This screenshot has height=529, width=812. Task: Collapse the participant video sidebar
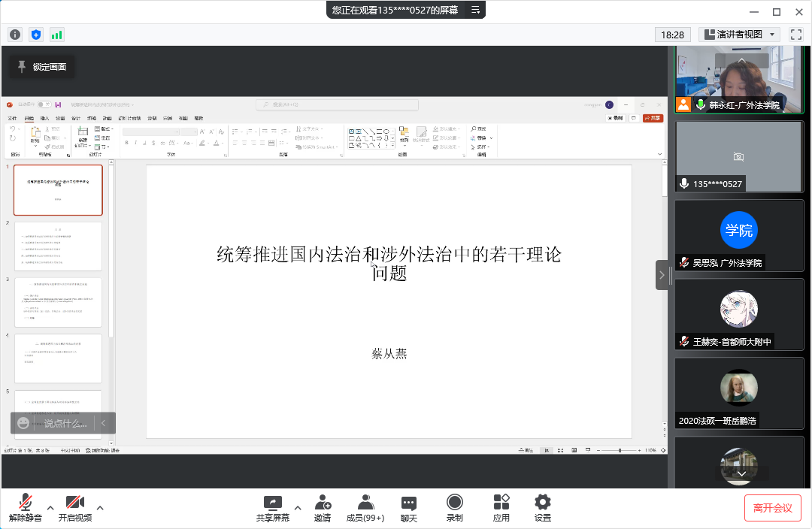coord(662,275)
